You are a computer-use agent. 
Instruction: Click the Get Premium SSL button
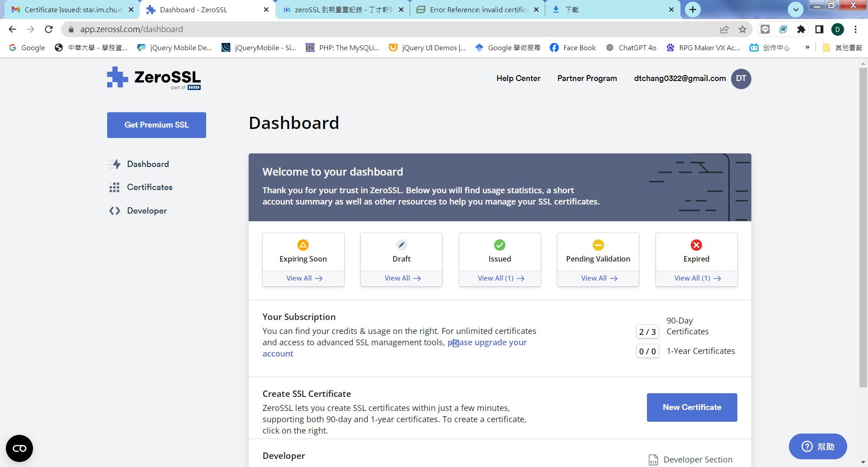click(x=156, y=125)
